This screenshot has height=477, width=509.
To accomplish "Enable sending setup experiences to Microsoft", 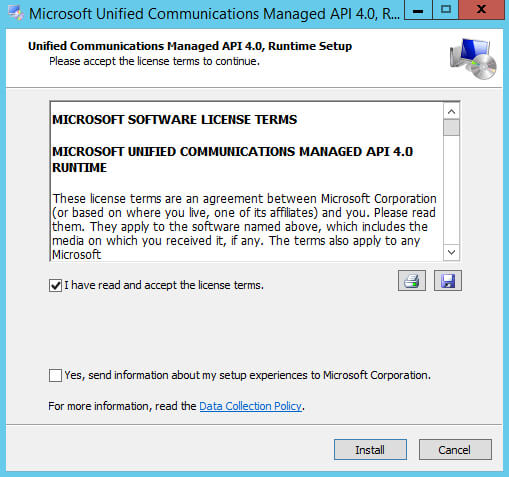I will point(55,375).
